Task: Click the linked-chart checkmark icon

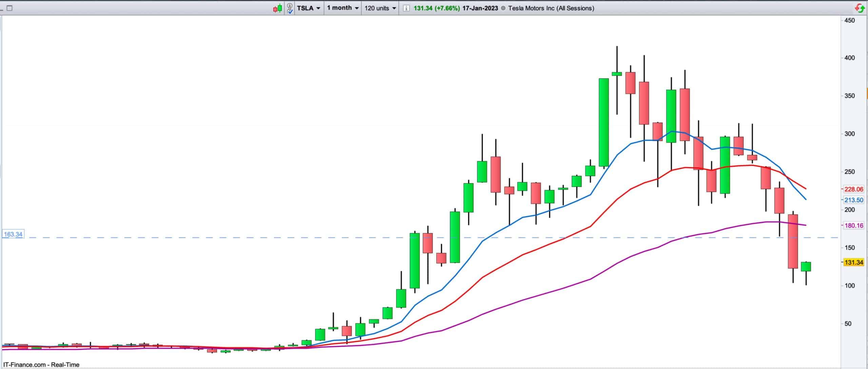Action: click(290, 8)
